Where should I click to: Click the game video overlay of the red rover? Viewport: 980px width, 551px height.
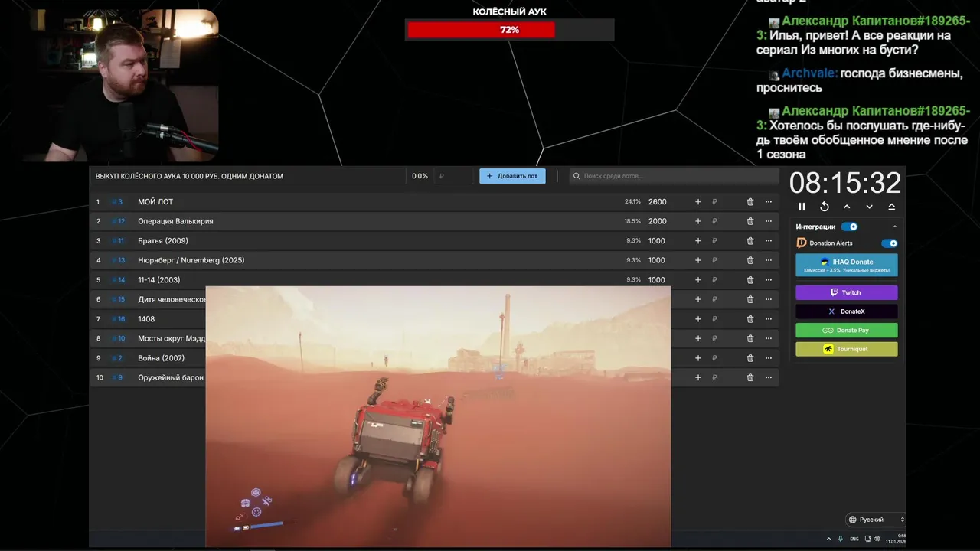[x=438, y=416]
